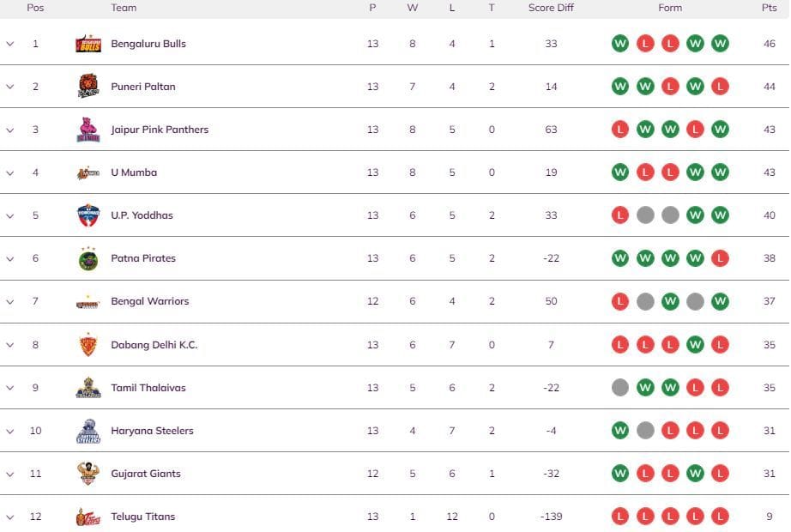Expand the Bengaluru Bulls row chevron
Screen dimensions: 791x532
coord(10,44)
